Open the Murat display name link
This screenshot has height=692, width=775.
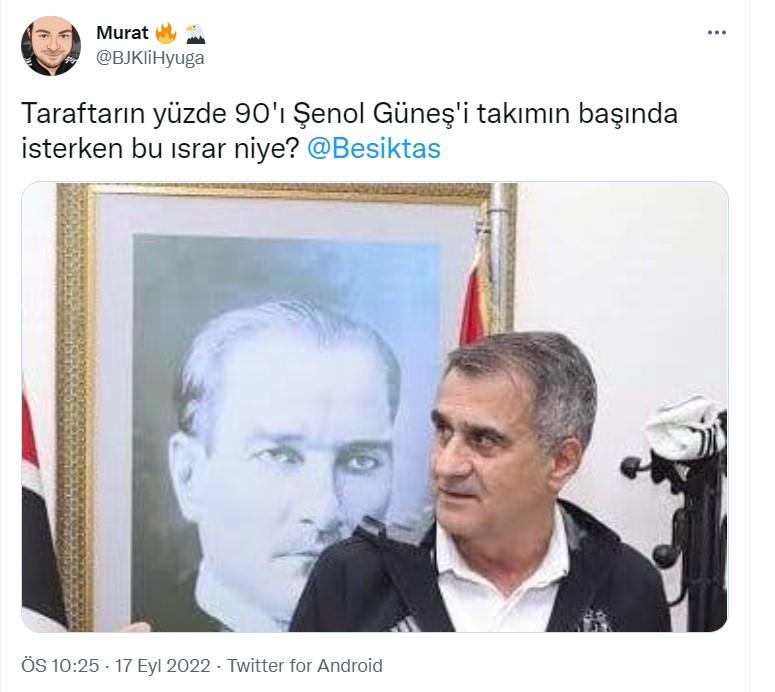pyautogui.click(x=122, y=33)
